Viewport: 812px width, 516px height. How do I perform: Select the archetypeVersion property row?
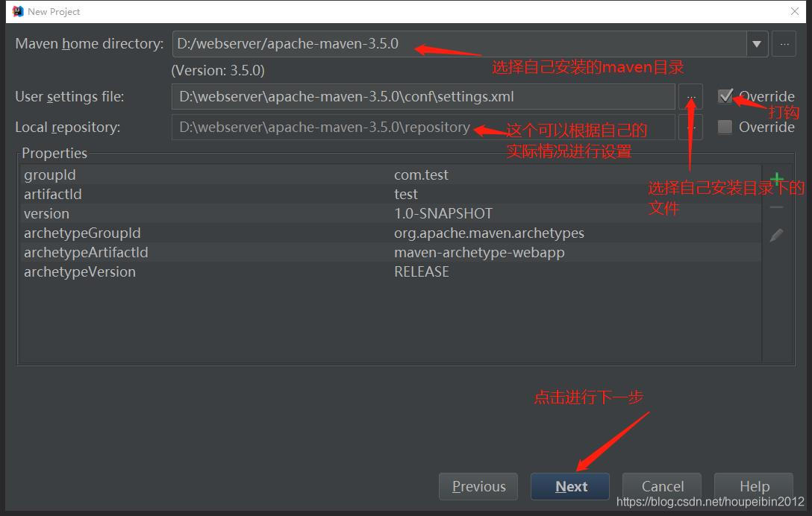click(x=391, y=271)
